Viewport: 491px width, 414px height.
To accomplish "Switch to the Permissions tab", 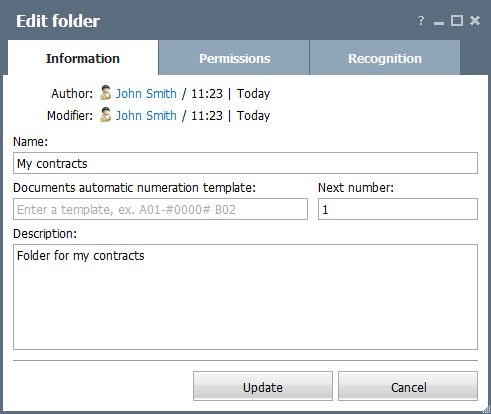I will click(234, 58).
